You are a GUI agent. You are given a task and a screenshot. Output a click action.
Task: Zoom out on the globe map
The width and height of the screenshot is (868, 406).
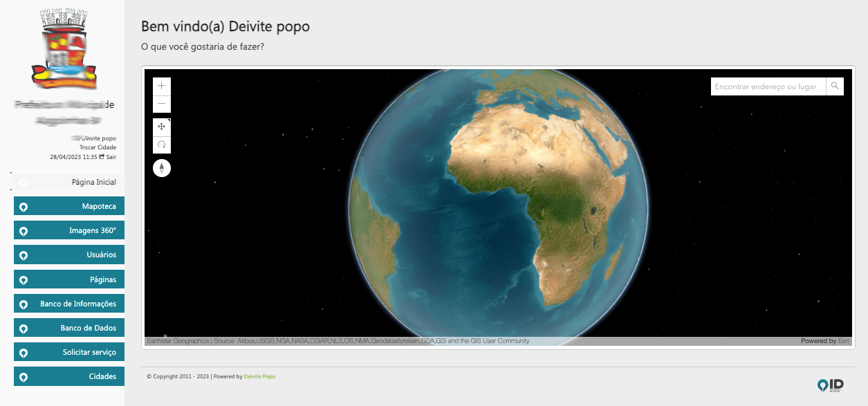(161, 104)
